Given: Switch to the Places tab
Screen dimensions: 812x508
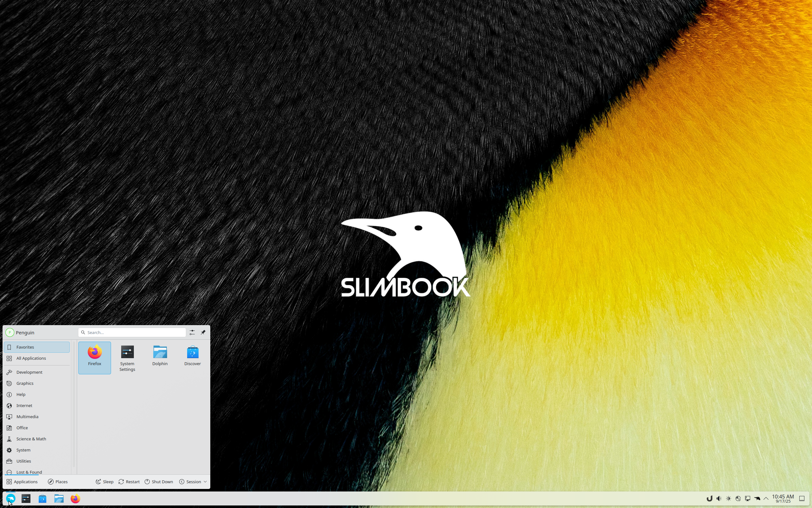Looking at the screenshot, I should (58, 482).
